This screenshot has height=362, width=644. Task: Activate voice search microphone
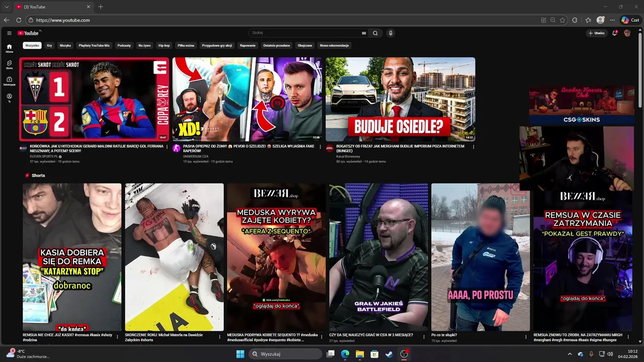[x=390, y=33]
